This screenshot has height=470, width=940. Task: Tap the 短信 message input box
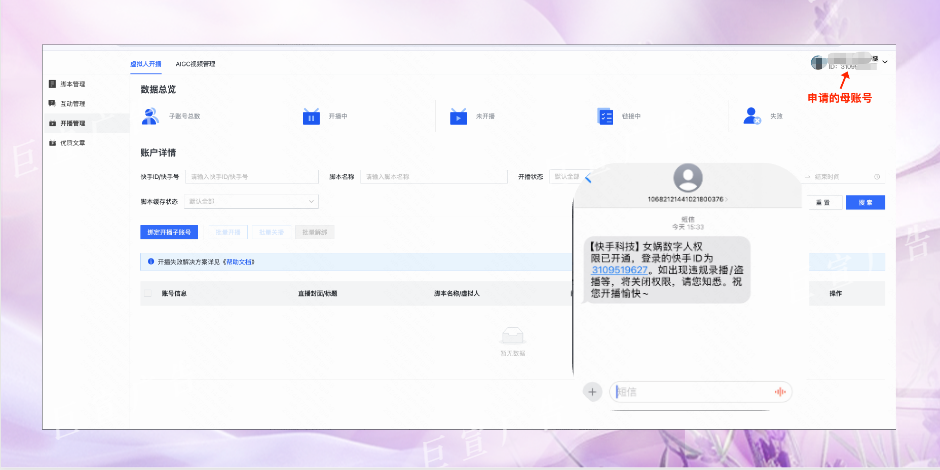click(x=701, y=392)
